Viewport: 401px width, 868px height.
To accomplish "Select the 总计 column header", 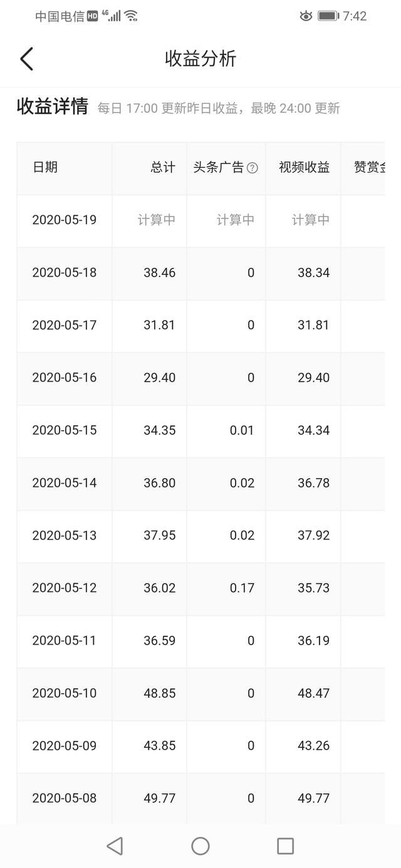I will [x=163, y=167].
